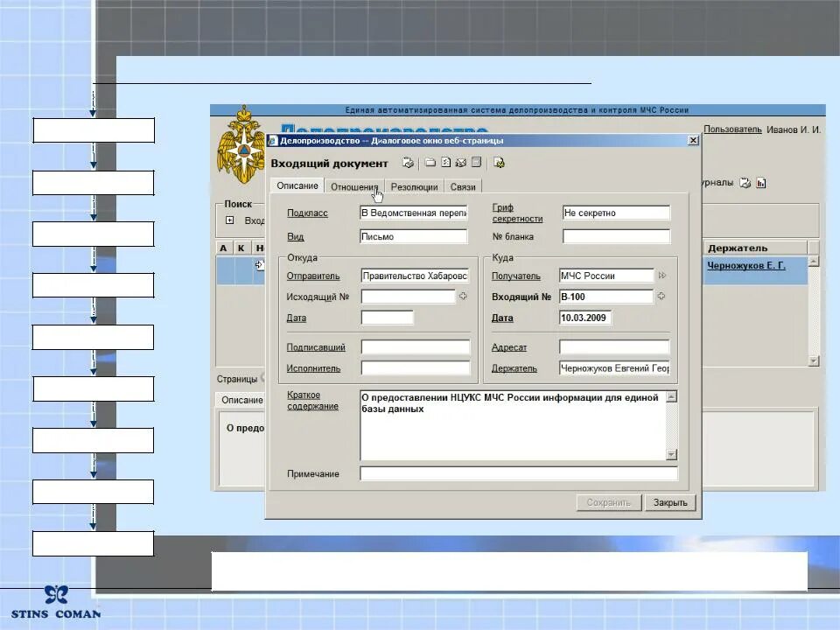840x630 pixels.
Task: Click the Получатель field with МЧС России
Action: 606,276
